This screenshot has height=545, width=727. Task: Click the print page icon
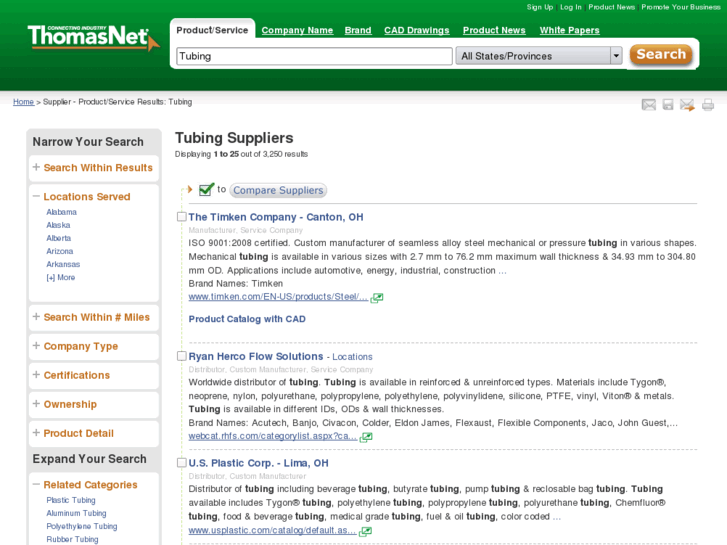tap(708, 105)
